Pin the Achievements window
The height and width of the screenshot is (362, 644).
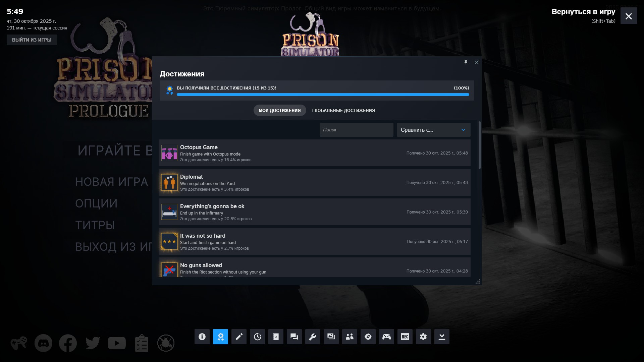[x=466, y=62]
